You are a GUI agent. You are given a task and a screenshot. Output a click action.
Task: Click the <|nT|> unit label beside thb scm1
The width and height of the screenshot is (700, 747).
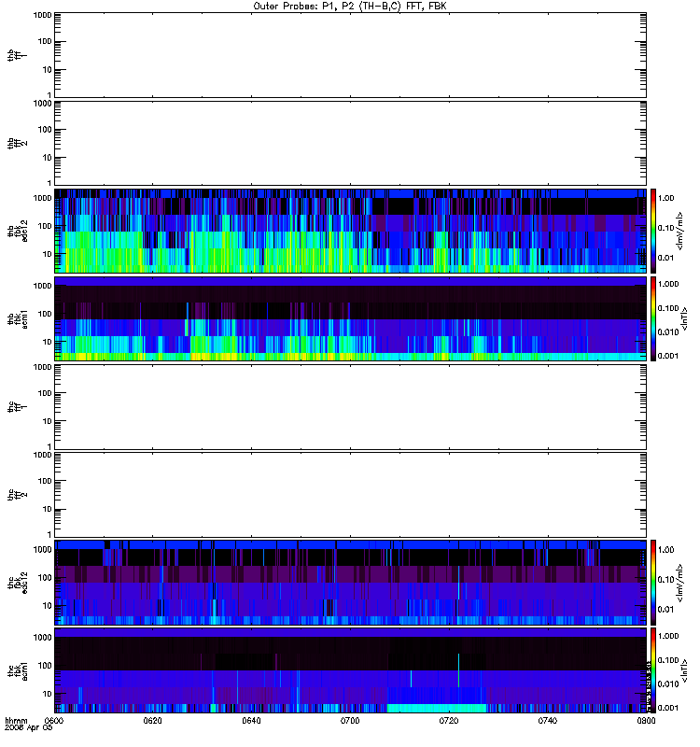685,318
